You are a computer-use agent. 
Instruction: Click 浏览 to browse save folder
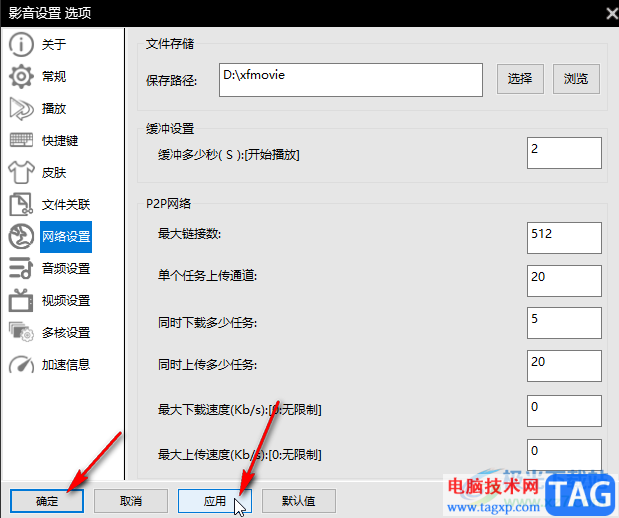click(x=576, y=79)
